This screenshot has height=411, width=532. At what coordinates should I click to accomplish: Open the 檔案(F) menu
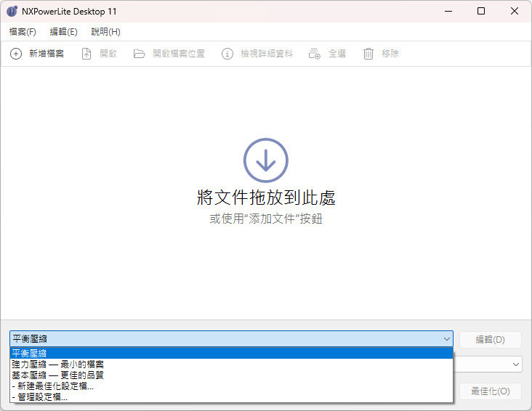tap(23, 32)
